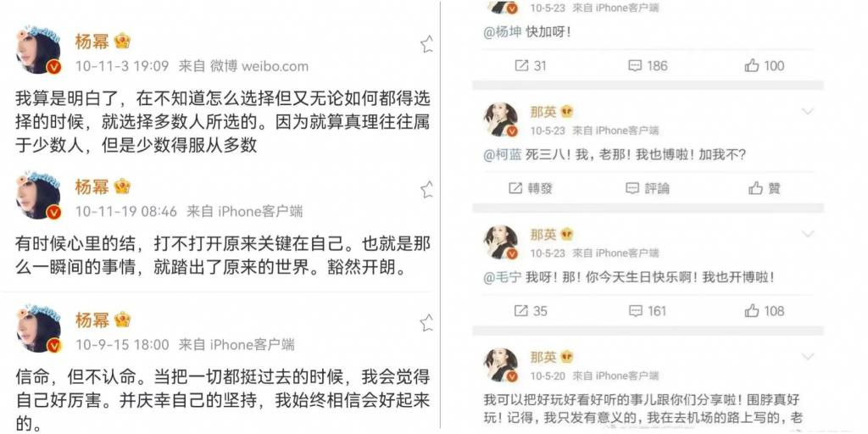
Task: Star the 10-11-19 08:46 post
Action: [x=427, y=189]
